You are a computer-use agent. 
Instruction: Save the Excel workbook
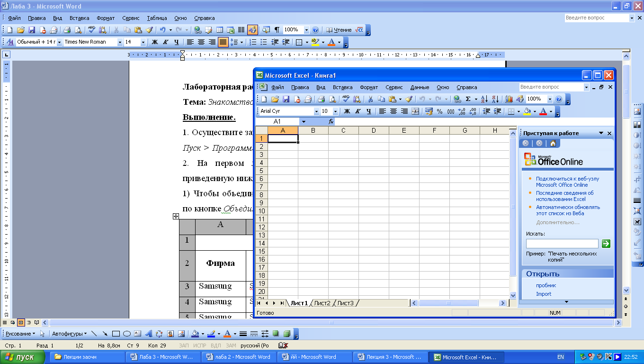[x=286, y=99]
